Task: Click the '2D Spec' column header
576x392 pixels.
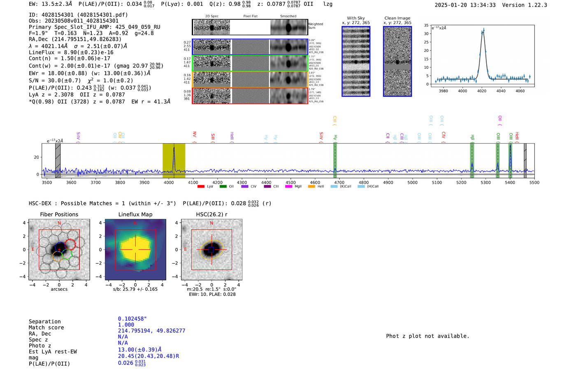Action: 212,16
